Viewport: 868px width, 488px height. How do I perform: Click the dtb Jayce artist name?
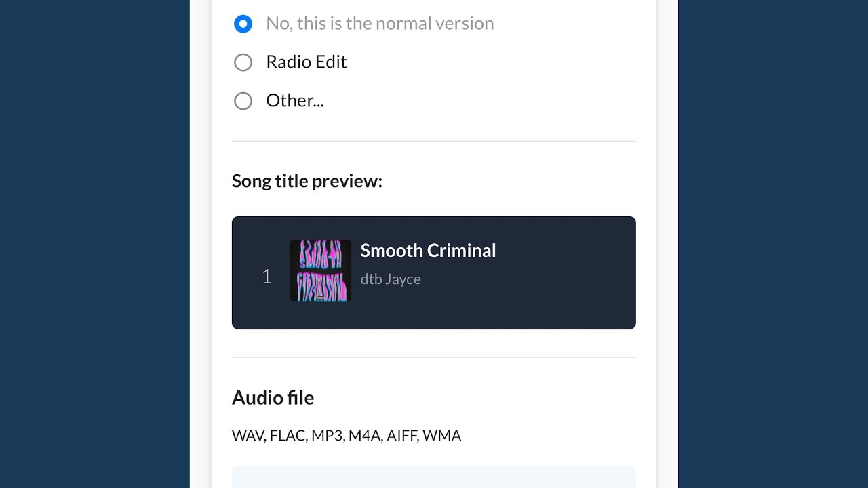tap(391, 279)
